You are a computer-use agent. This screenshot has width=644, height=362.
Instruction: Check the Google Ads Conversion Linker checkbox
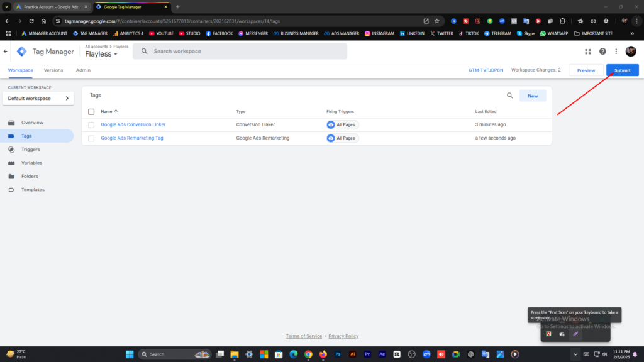pos(91,125)
